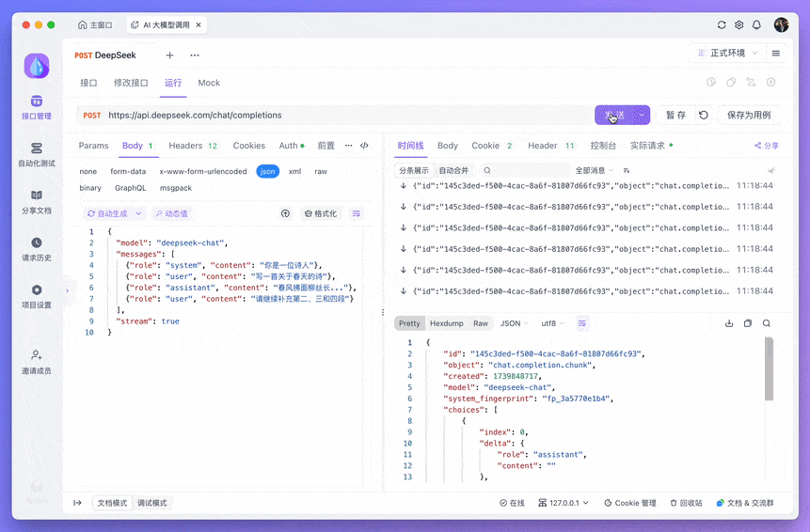Screen dimensions: 810x532
Task: Open the Params request tab
Action: coord(93,146)
